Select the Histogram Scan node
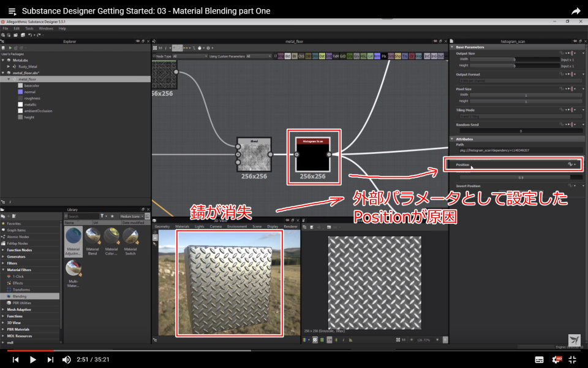The width and height of the screenshot is (588, 368). point(313,155)
